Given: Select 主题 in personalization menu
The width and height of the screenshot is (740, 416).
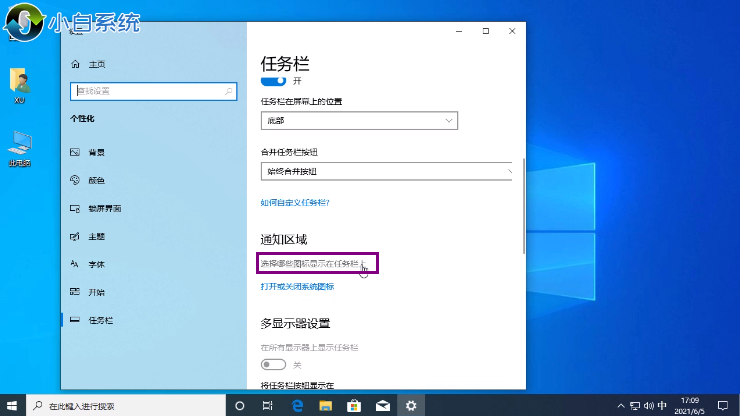Looking at the screenshot, I should pyautogui.click(x=96, y=236).
